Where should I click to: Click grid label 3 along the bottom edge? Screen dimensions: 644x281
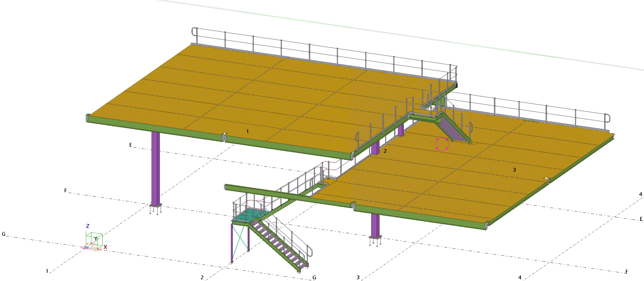(358, 277)
